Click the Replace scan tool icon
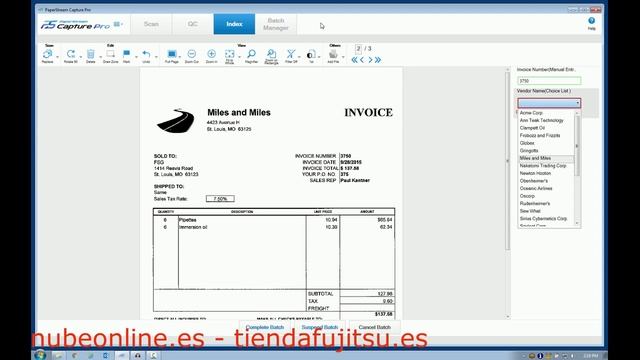 [x=47, y=54]
